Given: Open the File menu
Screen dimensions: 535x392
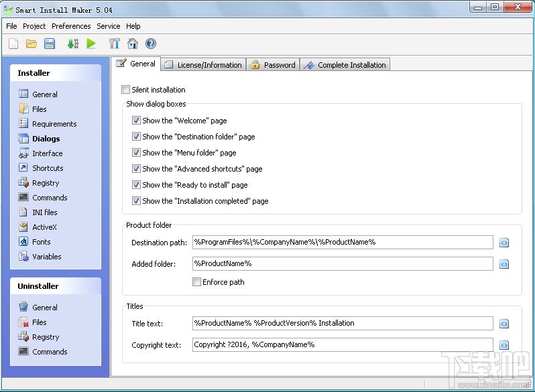Looking at the screenshot, I should (11, 26).
